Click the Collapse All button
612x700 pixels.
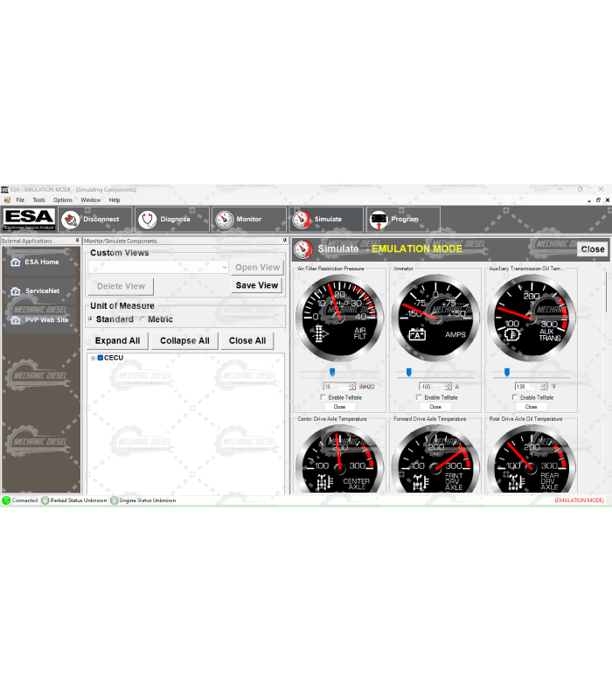184,340
